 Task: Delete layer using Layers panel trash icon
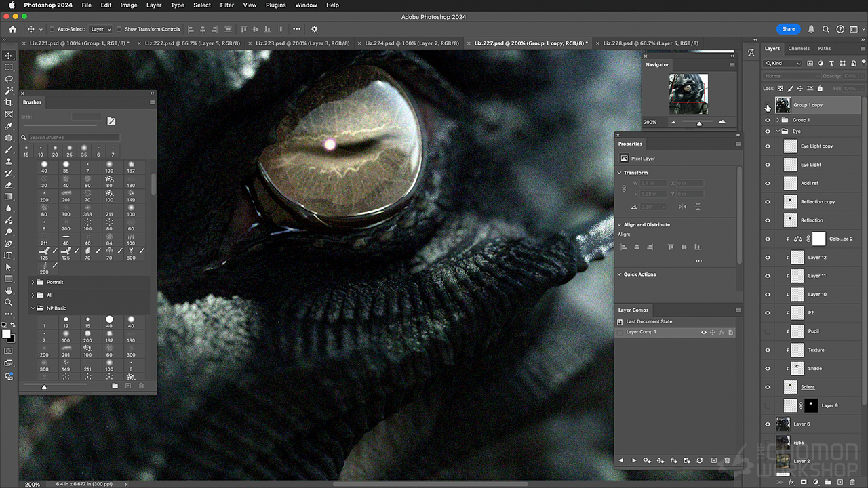[x=852, y=482]
